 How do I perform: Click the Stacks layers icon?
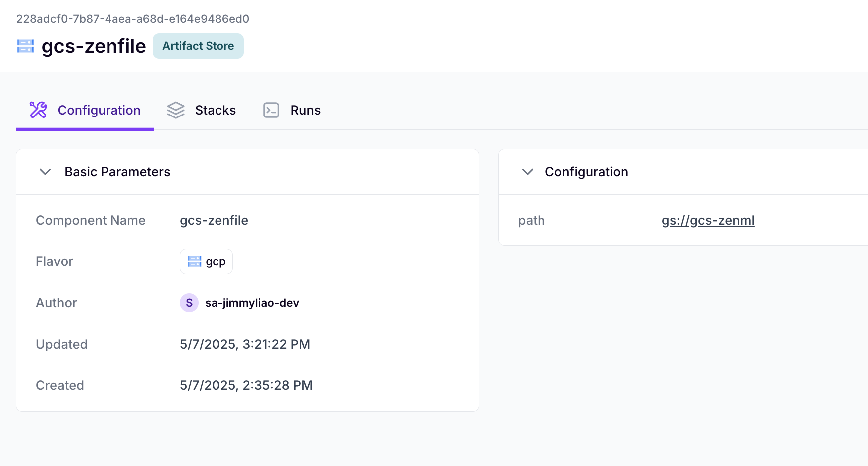pos(176,110)
